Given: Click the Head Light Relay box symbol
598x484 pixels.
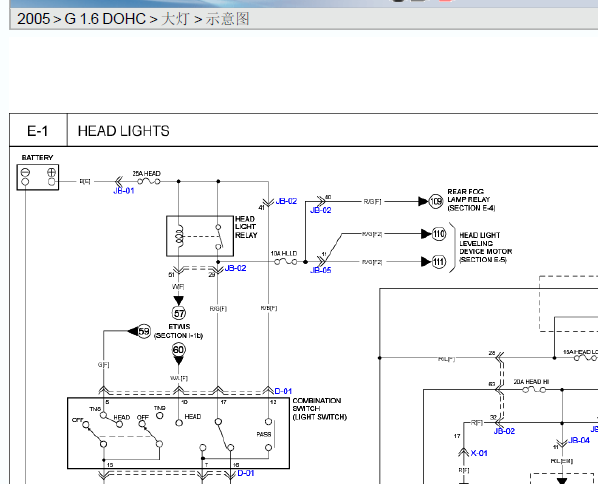Looking at the screenshot, I should tap(200, 236).
